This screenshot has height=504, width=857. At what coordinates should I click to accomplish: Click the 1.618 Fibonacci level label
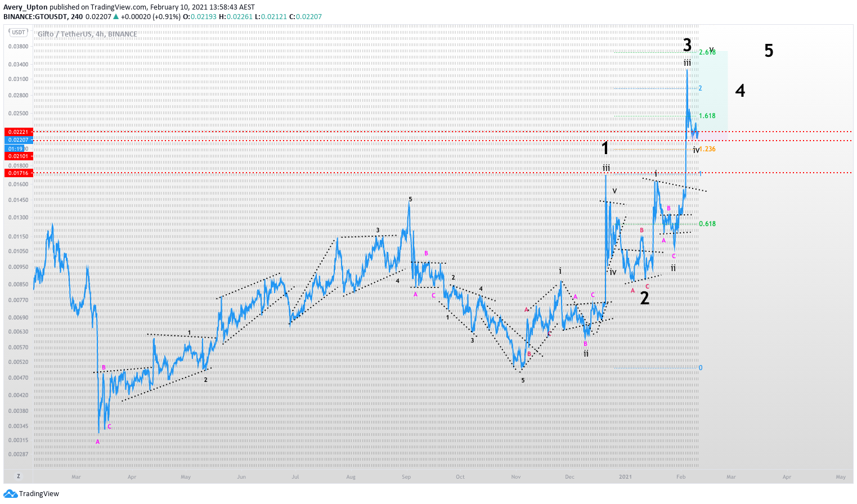tap(707, 116)
